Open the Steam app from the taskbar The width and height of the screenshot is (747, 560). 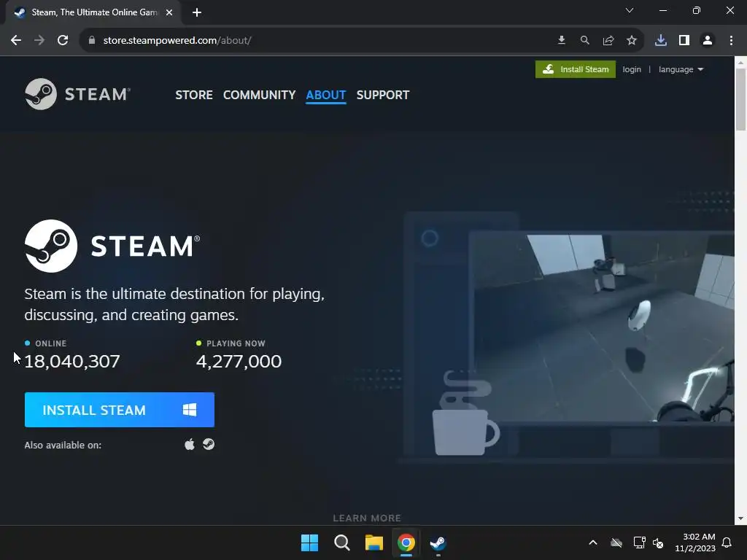coord(438,542)
